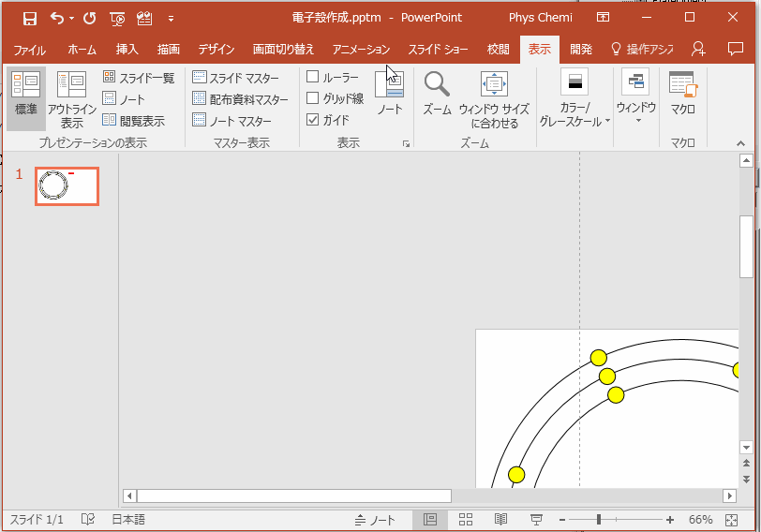Select the アニメーション tab

pyautogui.click(x=361, y=50)
